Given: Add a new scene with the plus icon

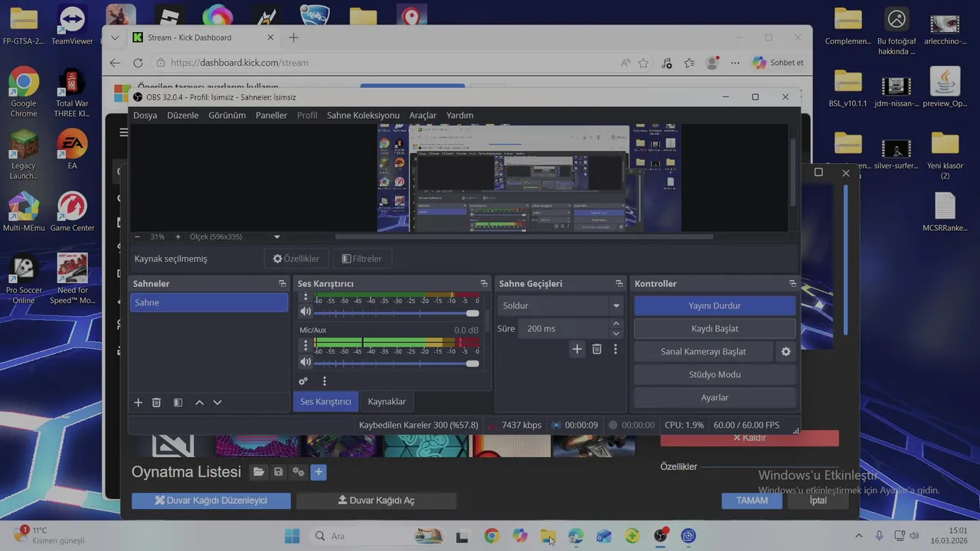Looking at the screenshot, I should click(x=139, y=403).
